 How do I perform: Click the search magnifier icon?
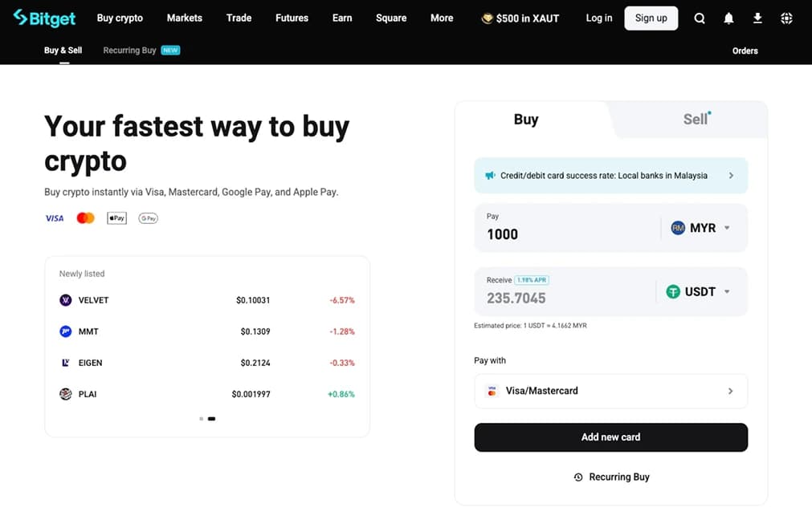pos(700,18)
